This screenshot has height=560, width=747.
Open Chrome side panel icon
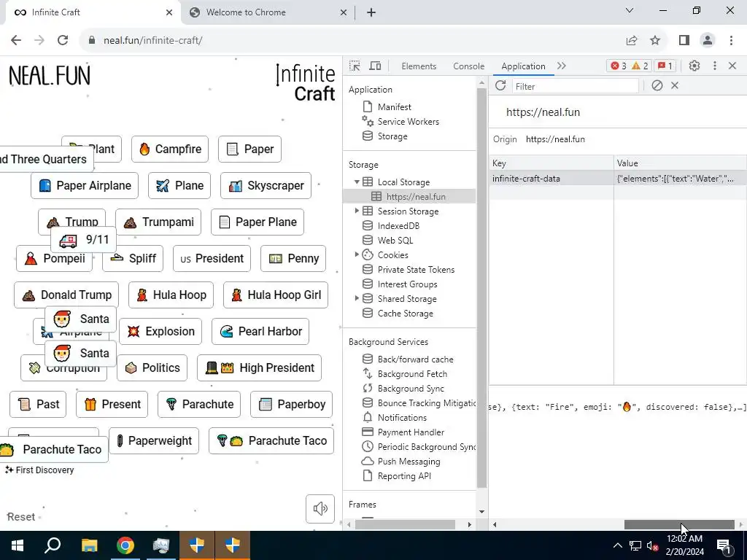tap(684, 40)
